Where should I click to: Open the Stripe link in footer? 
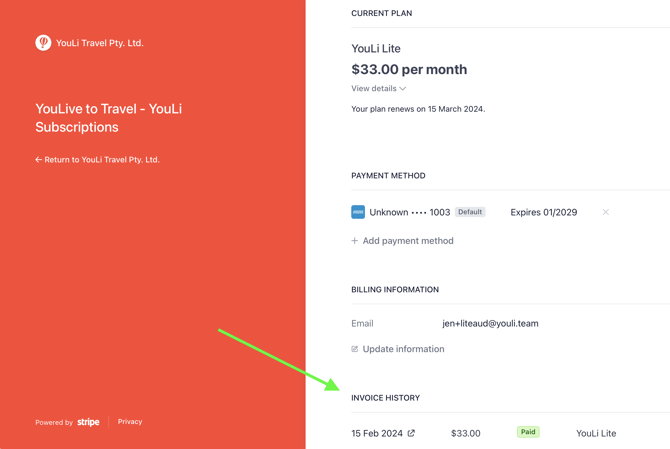[88, 422]
